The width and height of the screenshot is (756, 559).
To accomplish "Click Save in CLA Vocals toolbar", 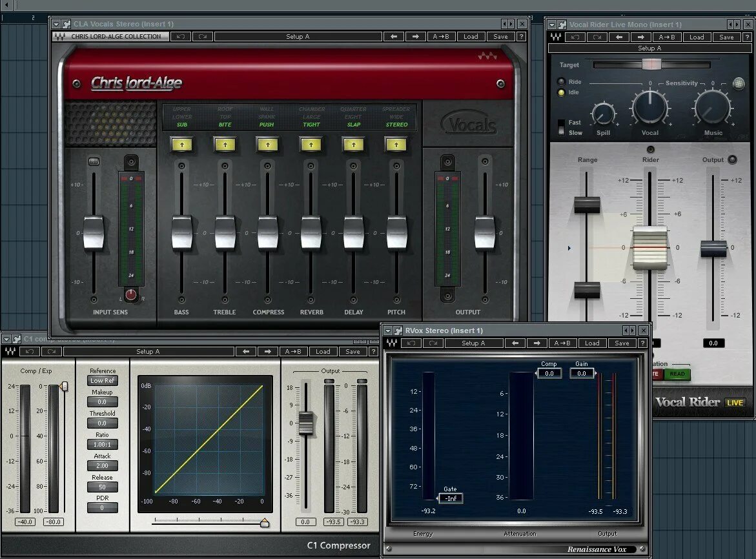I will click(x=500, y=37).
